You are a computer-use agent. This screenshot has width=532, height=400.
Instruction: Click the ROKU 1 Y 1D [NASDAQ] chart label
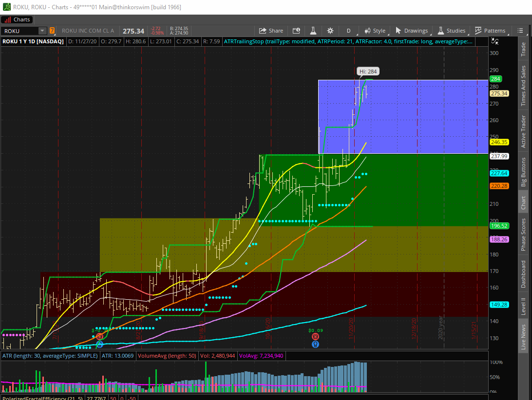[33, 41]
